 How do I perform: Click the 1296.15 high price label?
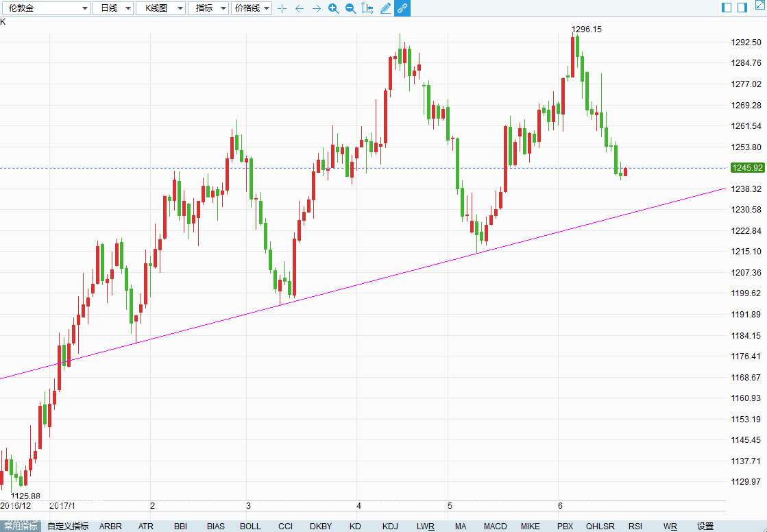pyautogui.click(x=587, y=29)
